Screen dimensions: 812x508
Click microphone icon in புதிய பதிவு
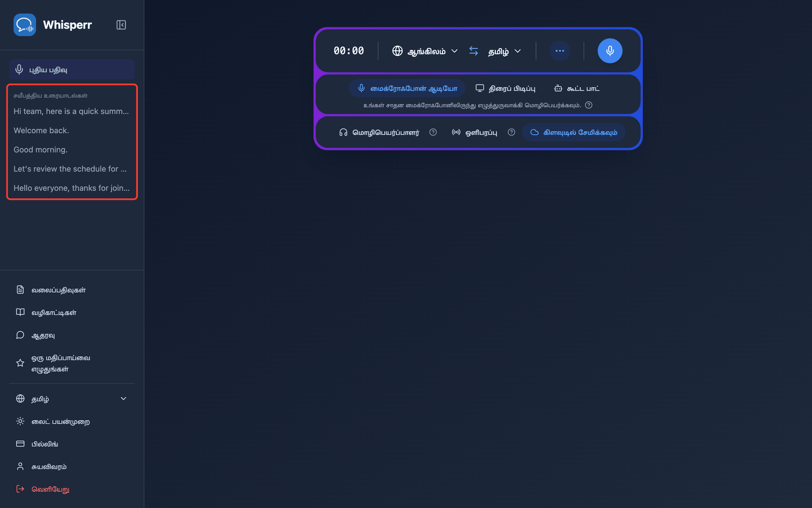(x=19, y=69)
